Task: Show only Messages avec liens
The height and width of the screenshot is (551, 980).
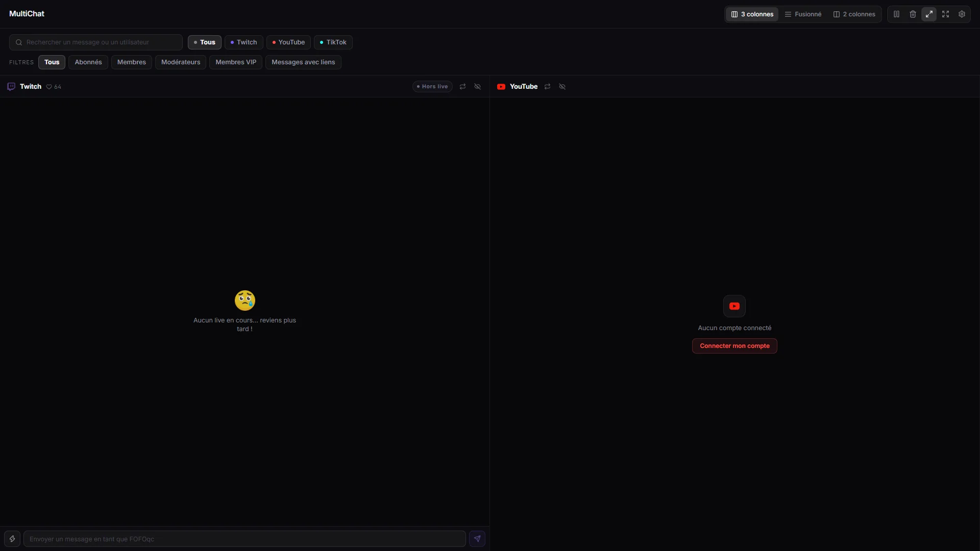Action: pos(303,62)
